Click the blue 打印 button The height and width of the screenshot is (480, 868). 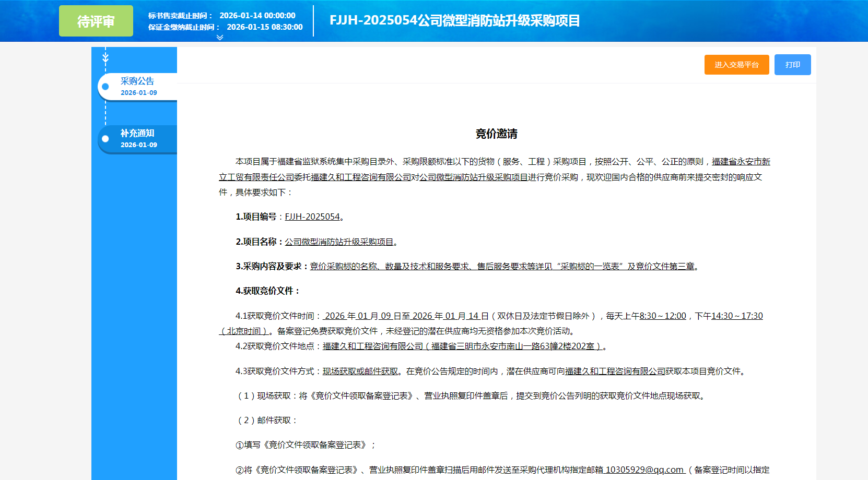[x=792, y=65]
